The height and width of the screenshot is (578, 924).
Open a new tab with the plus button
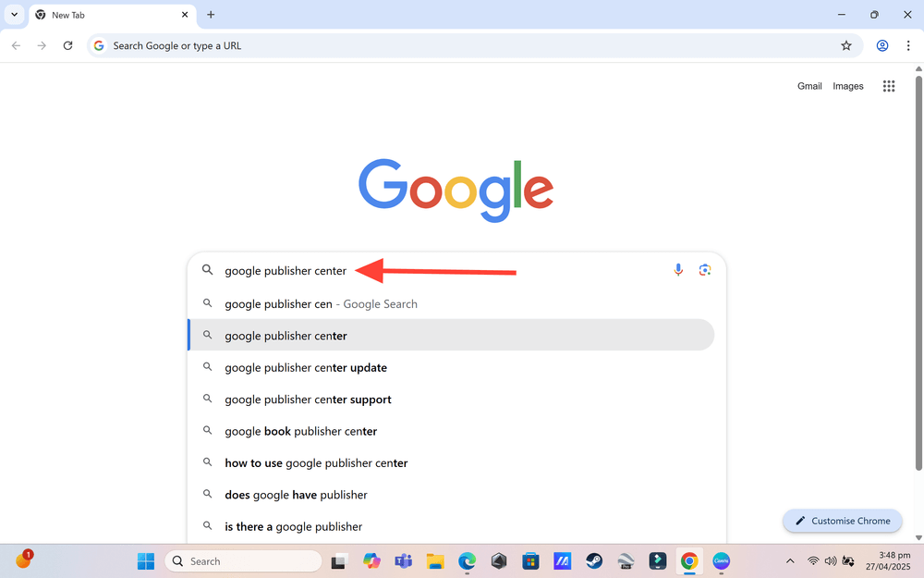coord(211,15)
